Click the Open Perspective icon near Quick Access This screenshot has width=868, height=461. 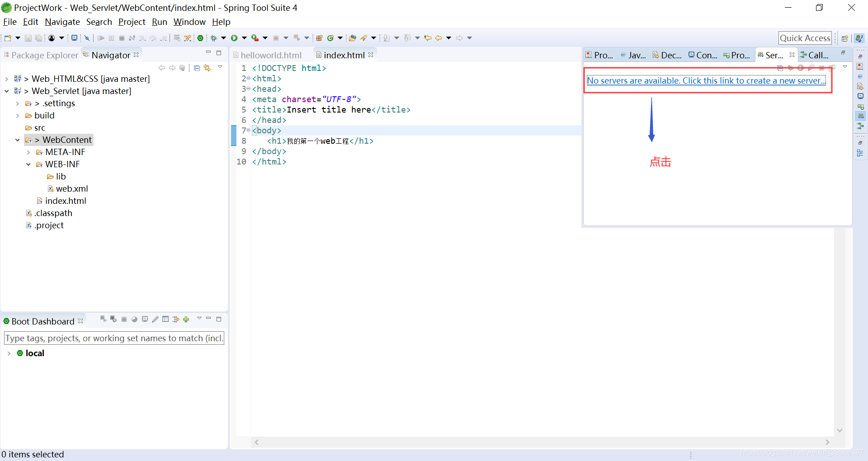844,38
